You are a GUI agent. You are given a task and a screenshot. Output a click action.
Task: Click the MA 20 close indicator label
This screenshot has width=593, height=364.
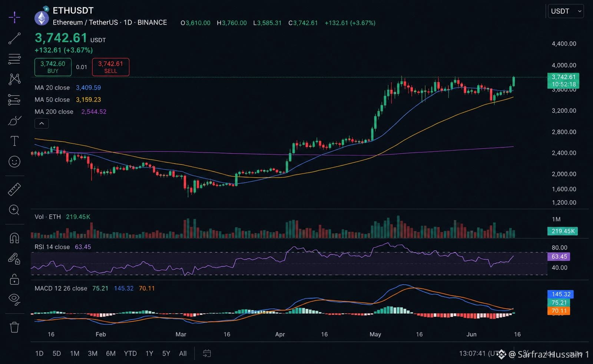tap(52, 88)
